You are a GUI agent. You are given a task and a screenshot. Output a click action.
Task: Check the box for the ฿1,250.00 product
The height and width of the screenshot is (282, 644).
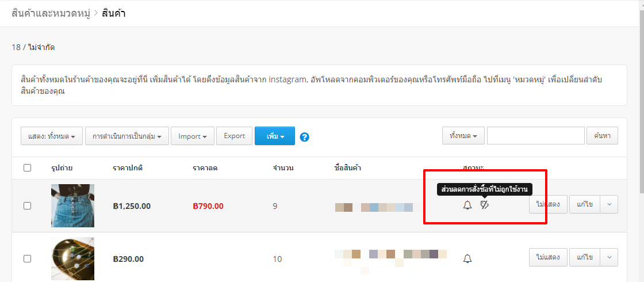[x=27, y=206]
